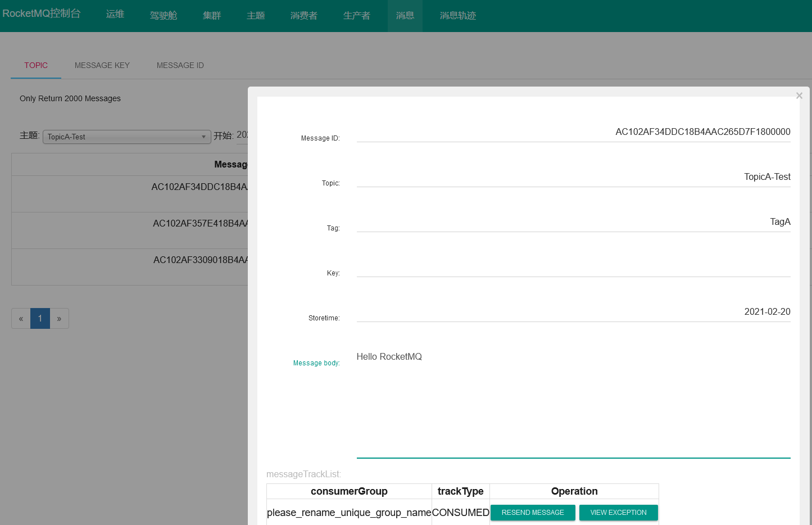Open the 消息轨迹 message trace page

coord(458,16)
